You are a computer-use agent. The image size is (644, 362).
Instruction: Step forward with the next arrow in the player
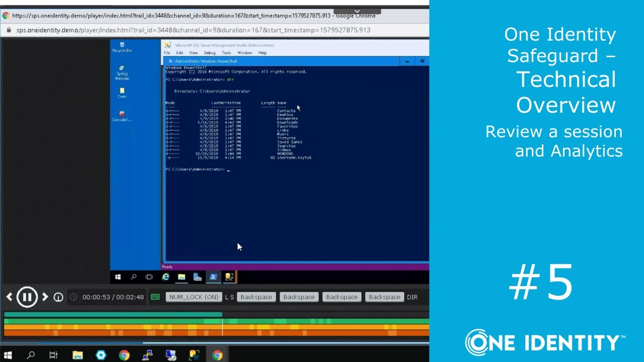pos(45,297)
